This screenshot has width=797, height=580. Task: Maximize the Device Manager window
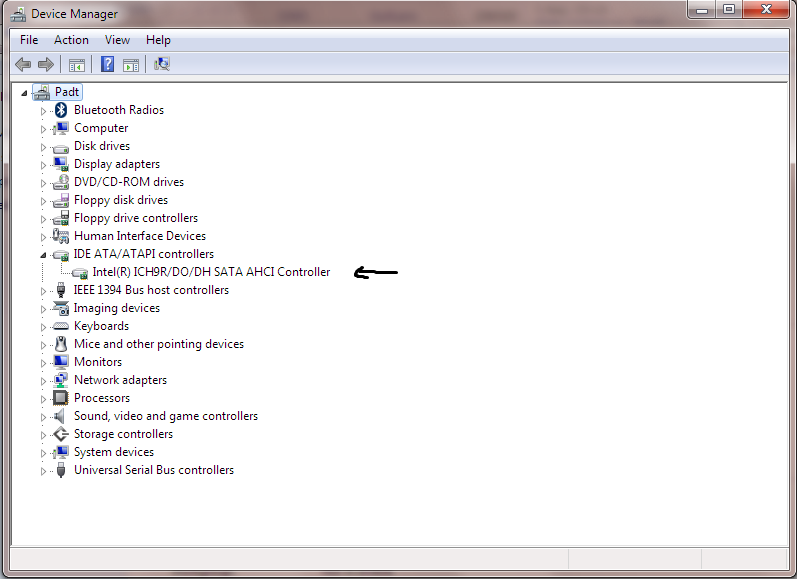coord(729,10)
